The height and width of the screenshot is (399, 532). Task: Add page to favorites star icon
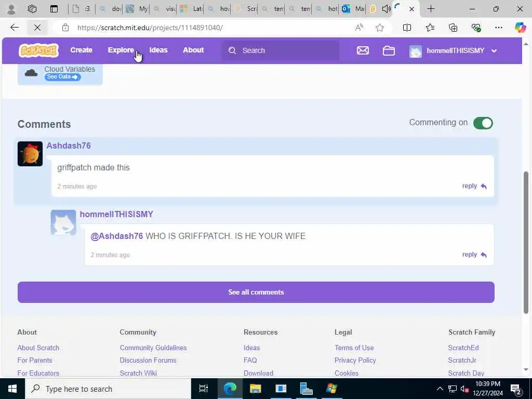380,28
